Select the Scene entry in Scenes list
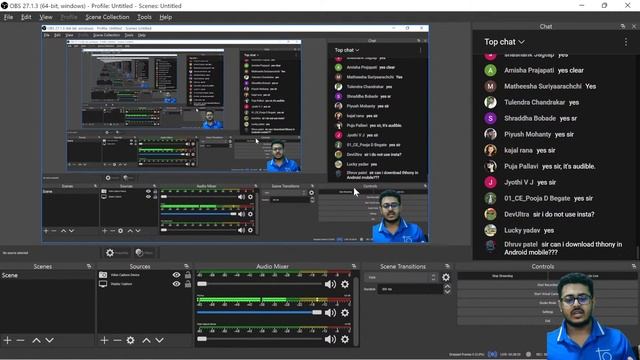640x360 pixels. tap(47, 276)
